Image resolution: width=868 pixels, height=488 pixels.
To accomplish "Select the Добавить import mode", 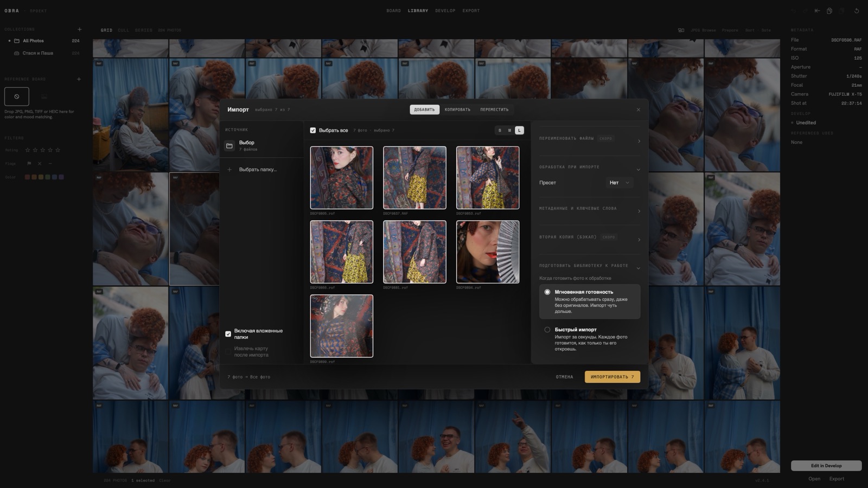I will [424, 110].
